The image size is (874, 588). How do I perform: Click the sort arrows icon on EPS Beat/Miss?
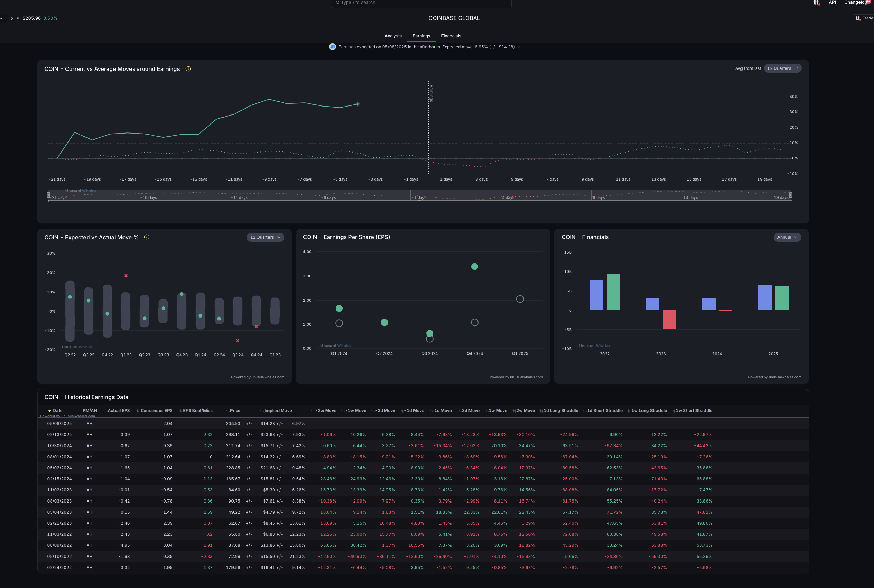point(181,411)
